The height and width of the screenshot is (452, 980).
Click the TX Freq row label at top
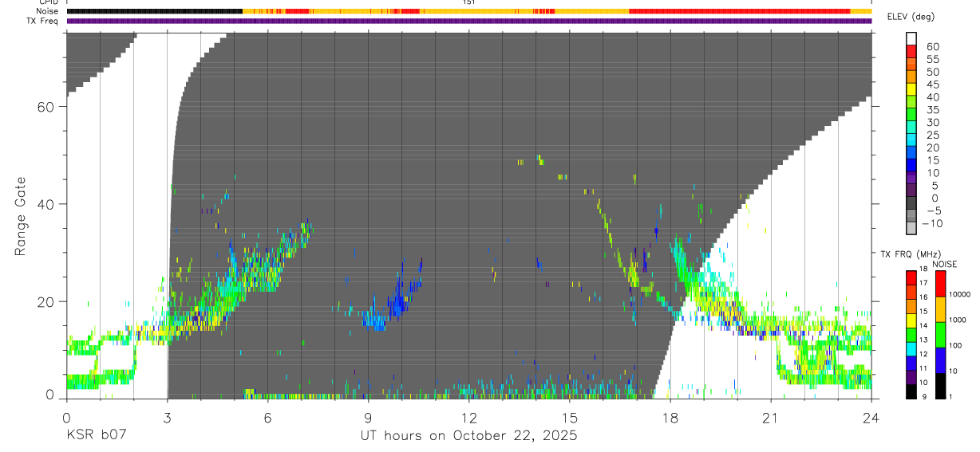[x=43, y=21]
